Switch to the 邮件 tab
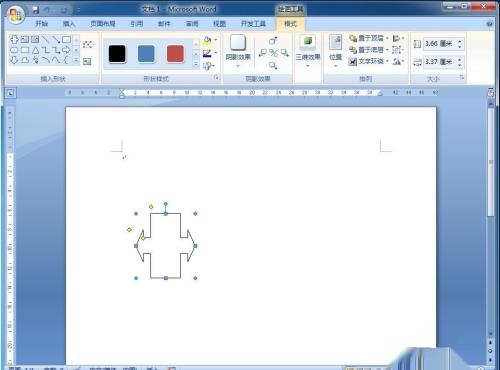The image size is (500, 370). coord(164,24)
